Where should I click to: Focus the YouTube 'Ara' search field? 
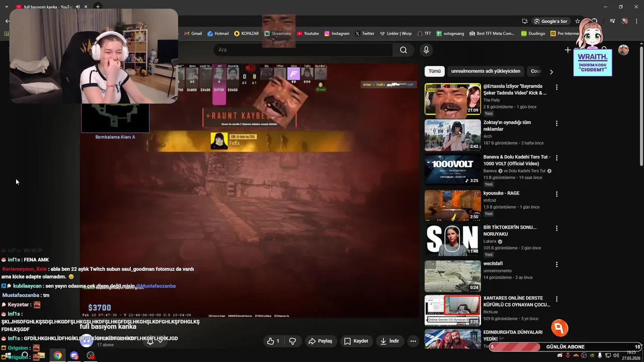click(303, 50)
